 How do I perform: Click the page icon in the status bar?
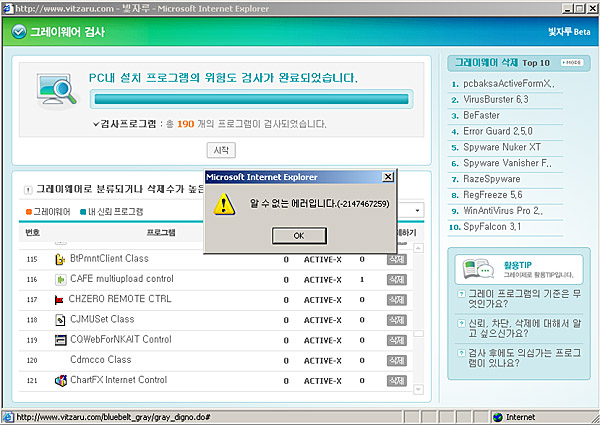click(8, 417)
